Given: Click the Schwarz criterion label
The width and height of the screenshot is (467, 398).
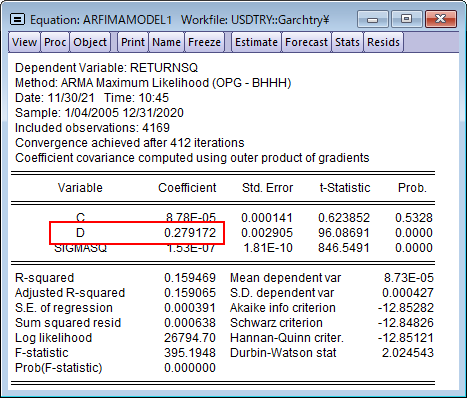Looking at the screenshot, I should [276, 323].
